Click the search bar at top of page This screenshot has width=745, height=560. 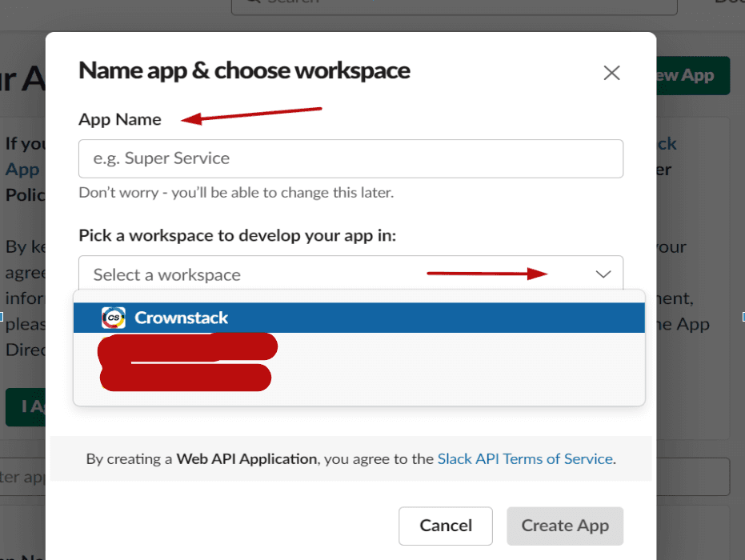point(454,7)
